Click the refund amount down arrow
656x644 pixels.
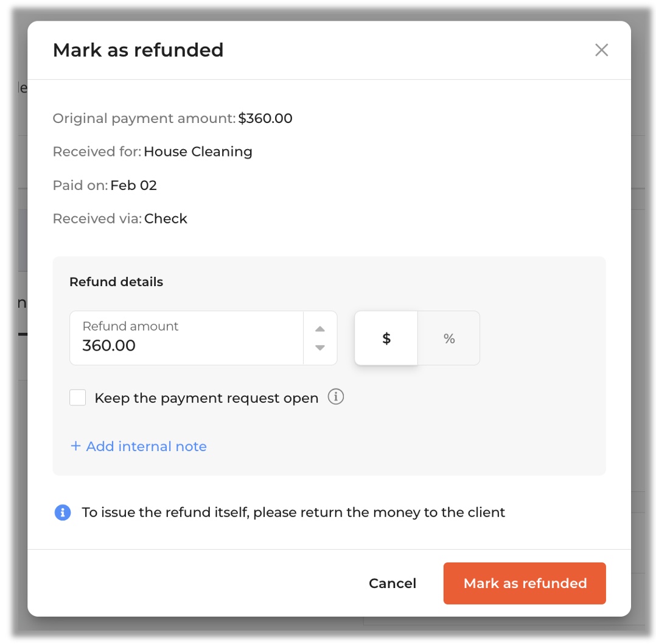320,348
